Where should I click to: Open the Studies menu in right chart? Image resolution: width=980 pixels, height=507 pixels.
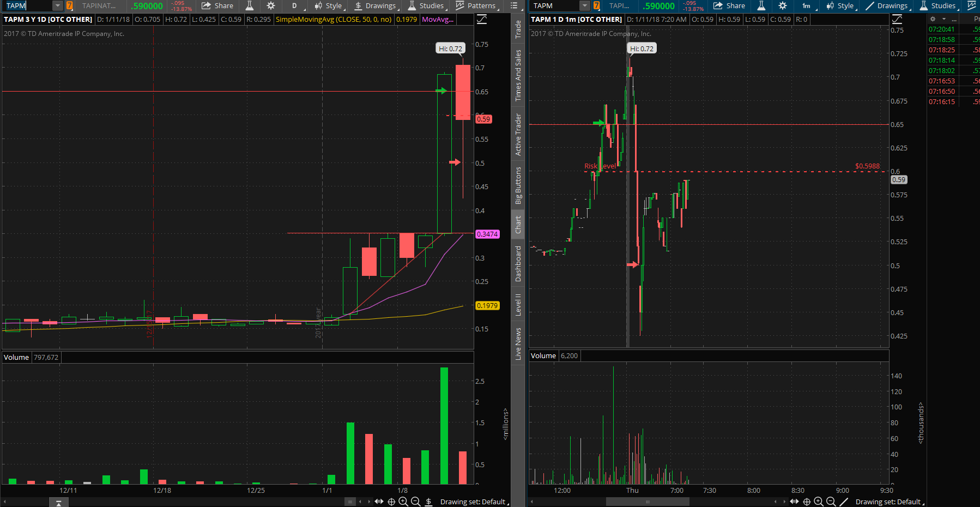coord(938,6)
